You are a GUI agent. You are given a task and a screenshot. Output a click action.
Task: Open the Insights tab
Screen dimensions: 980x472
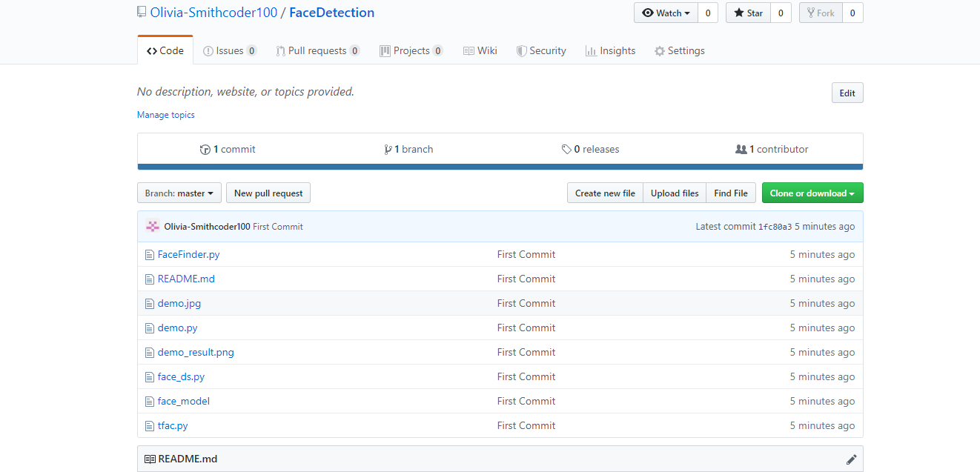610,50
